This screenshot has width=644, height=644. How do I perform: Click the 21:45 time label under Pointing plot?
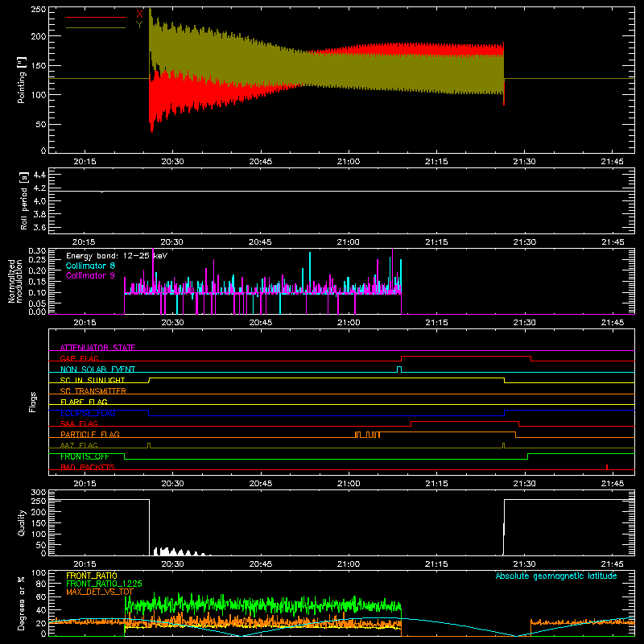click(613, 162)
